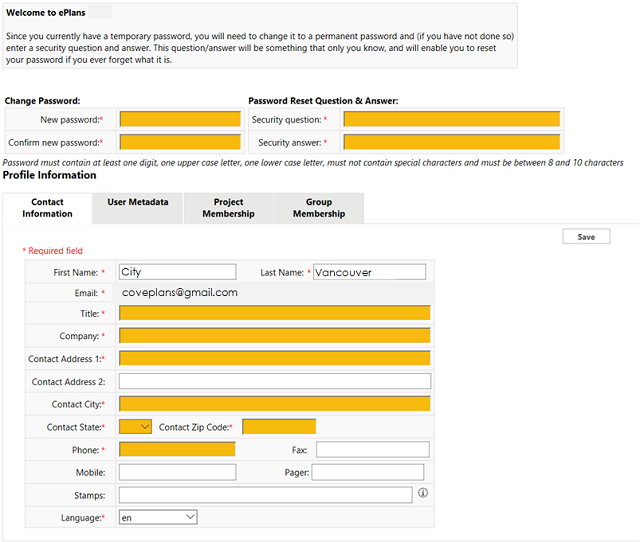Select the Last Name field containing Vancouver
Image resolution: width=640 pixels, height=542 pixels.
click(x=369, y=272)
